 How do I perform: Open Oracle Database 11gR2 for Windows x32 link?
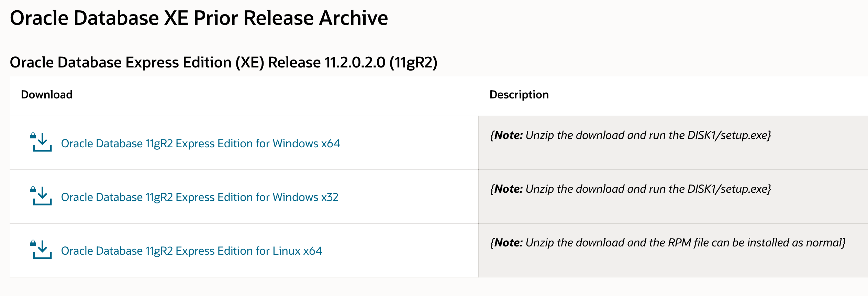(200, 197)
